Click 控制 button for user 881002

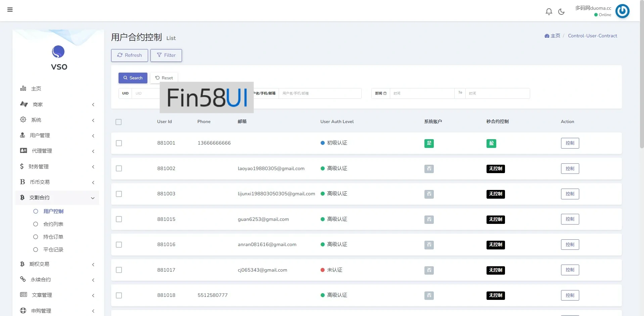point(570,169)
